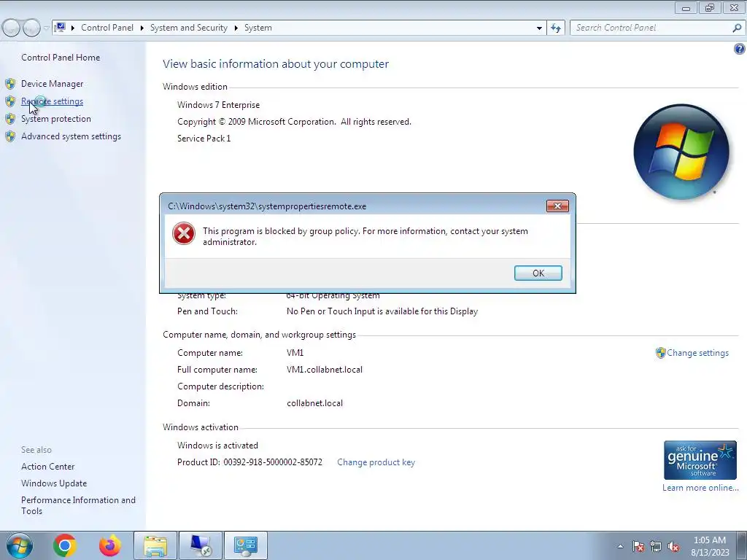The image size is (747, 560).
Task: Close the systempropertiesremote.exe error dialog
Action: tap(557, 206)
